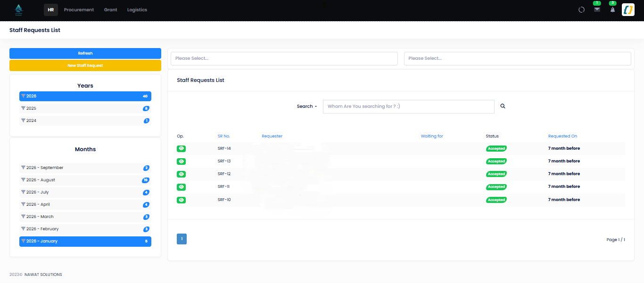Filter by month 2026 - March
The width and height of the screenshot is (644, 283).
click(85, 217)
